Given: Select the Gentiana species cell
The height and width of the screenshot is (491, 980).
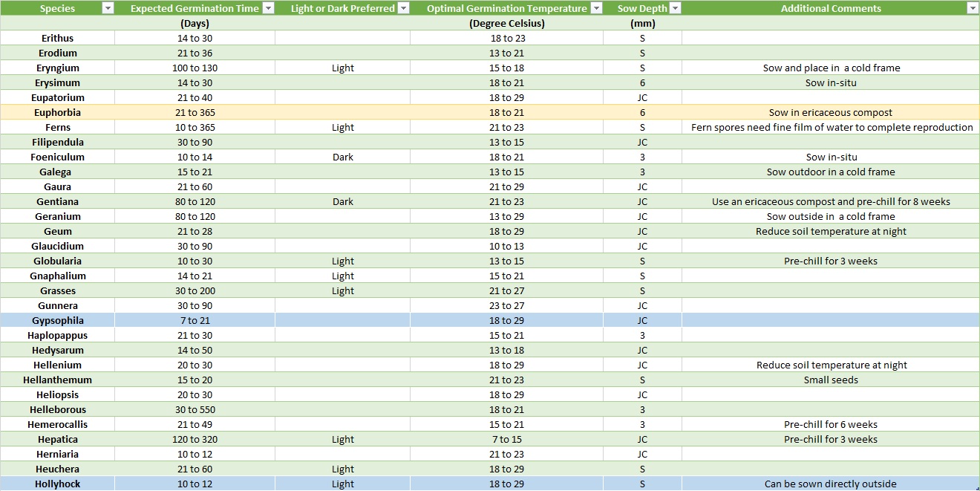Looking at the screenshot, I should pos(57,201).
